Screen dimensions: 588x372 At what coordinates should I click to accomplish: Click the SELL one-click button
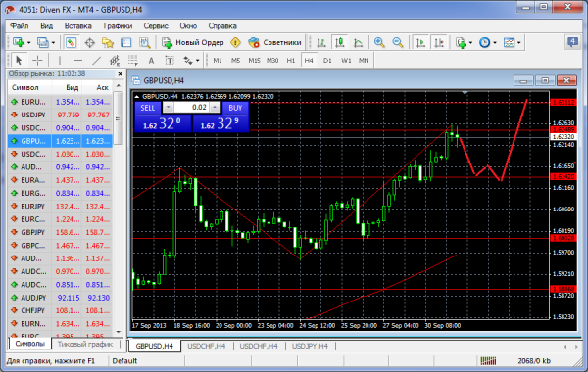(148, 108)
